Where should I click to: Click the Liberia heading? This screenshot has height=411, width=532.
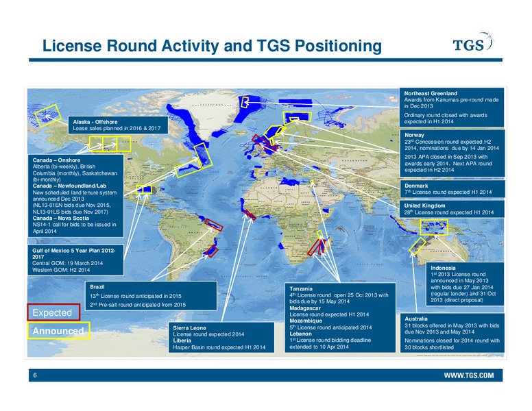point(182,340)
